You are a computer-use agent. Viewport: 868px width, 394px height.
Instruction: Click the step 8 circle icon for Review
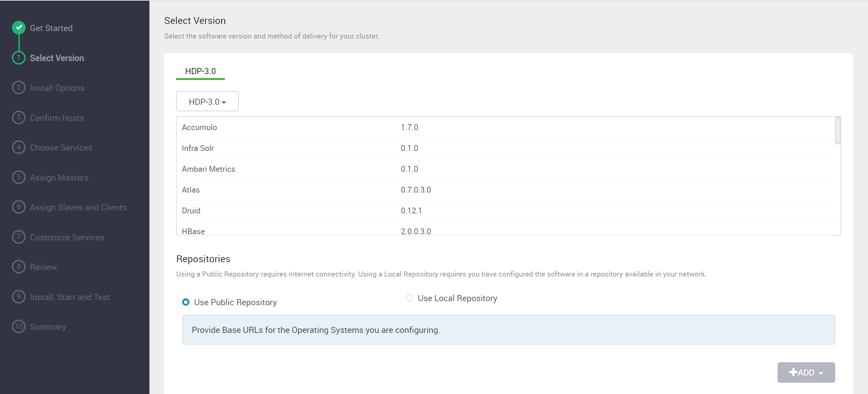(19, 267)
